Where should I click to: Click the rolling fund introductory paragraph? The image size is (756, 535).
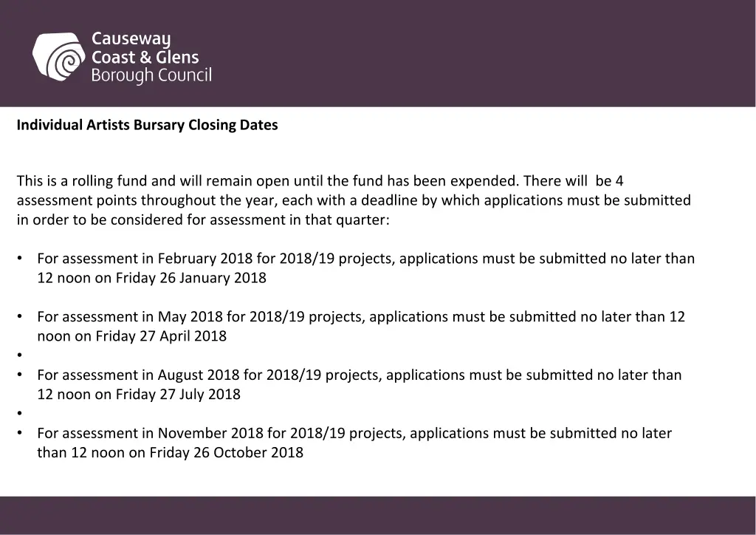[x=354, y=200]
